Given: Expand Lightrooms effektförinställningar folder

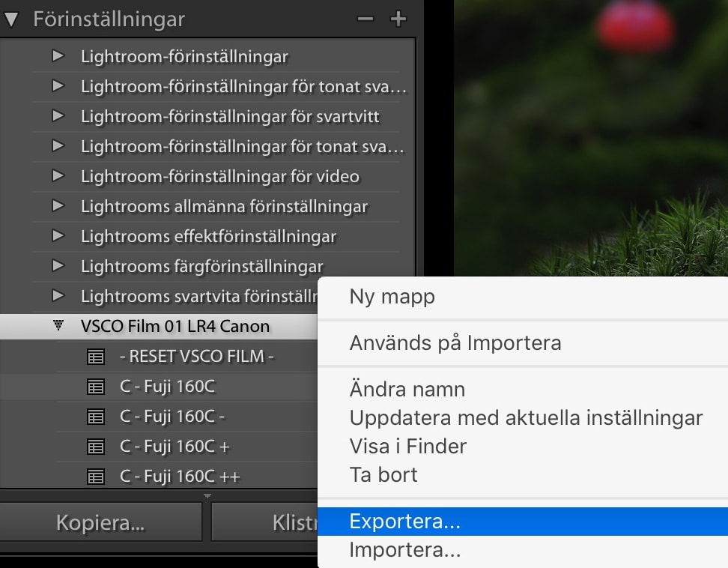Looking at the screenshot, I should (58, 236).
